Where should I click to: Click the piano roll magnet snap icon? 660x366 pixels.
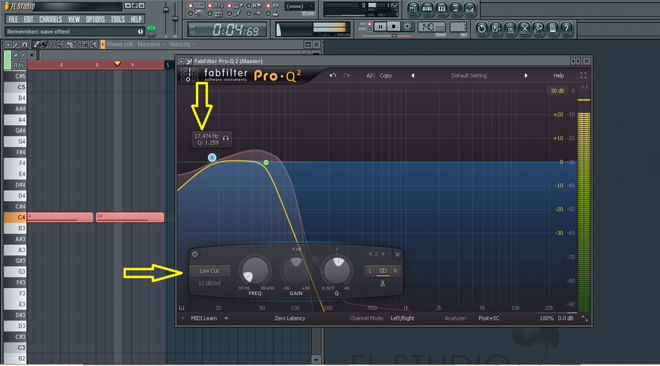(x=24, y=44)
